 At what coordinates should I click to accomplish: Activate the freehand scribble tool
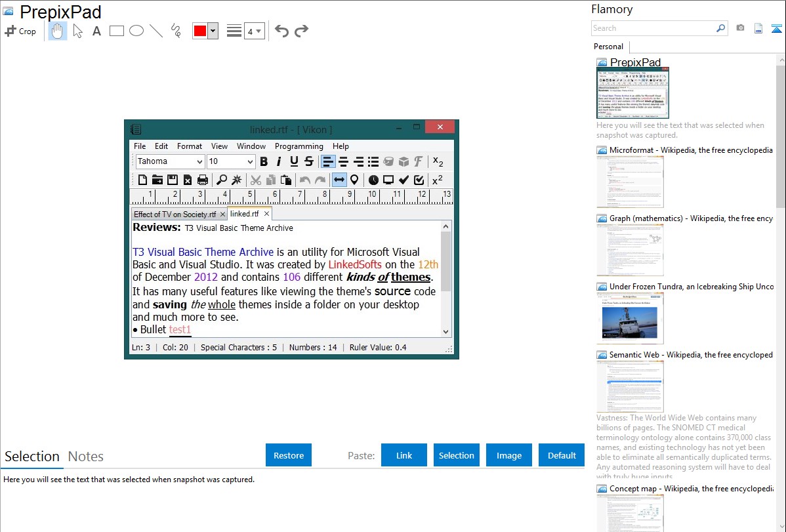point(176,31)
